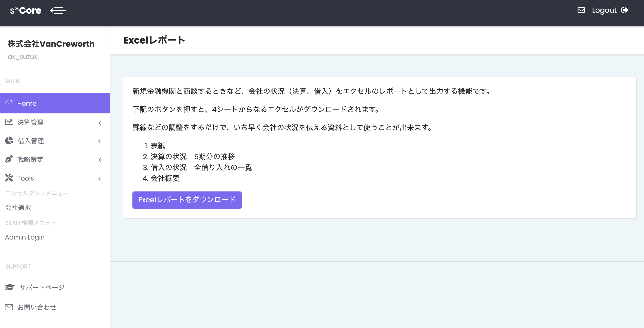Click the Logout link
Viewport: 644px width, 328px height.
pyautogui.click(x=604, y=10)
